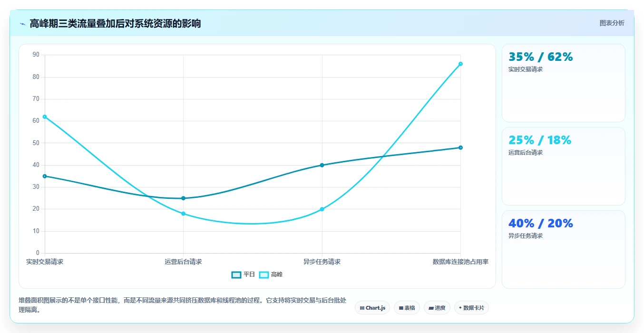The image size is (644, 333).
Task: Open the 35% / 62% 实时交易请求 card
Action: click(564, 83)
